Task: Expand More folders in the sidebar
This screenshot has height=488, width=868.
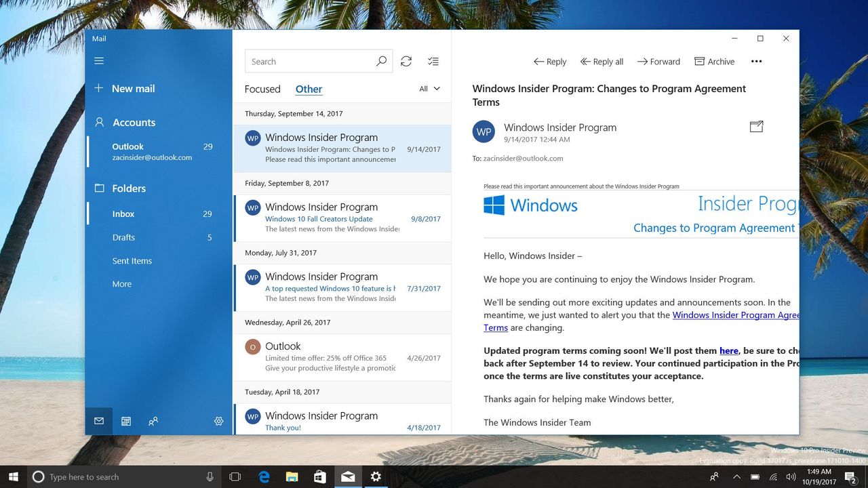Action: click(122, 284)
